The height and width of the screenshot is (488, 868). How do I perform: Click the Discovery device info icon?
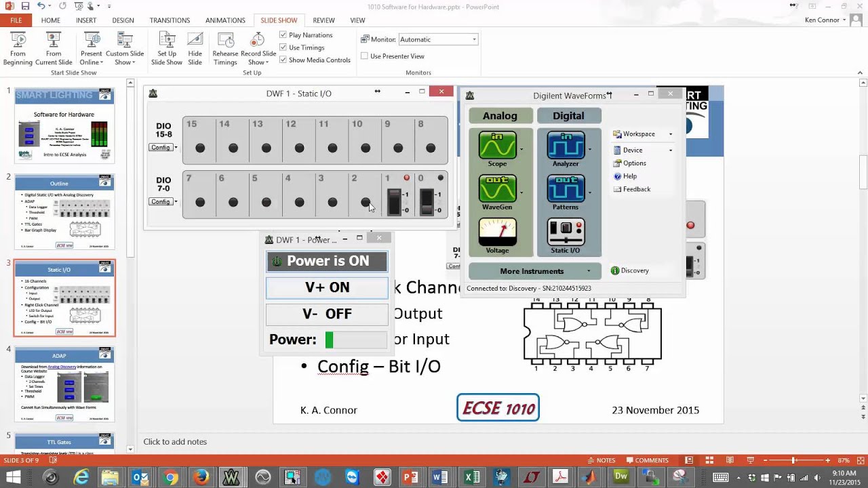(615, 270)
